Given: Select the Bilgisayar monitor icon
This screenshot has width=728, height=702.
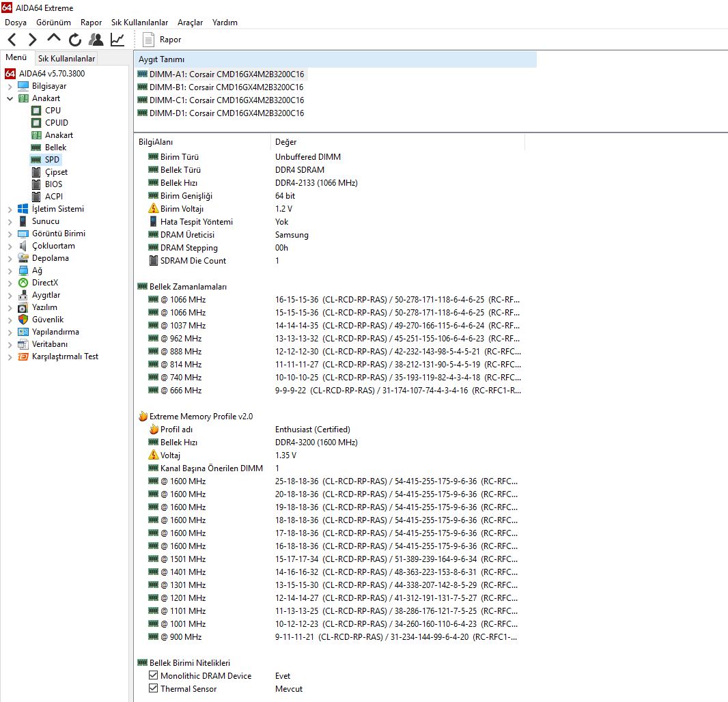Looking at the screenshot, I should [x=23, y=86].
